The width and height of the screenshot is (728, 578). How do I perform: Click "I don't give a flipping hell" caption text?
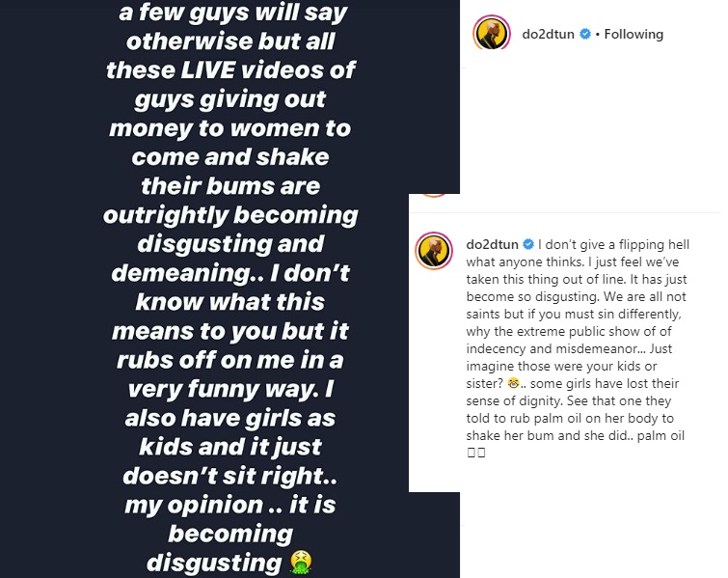click(614, 244)
